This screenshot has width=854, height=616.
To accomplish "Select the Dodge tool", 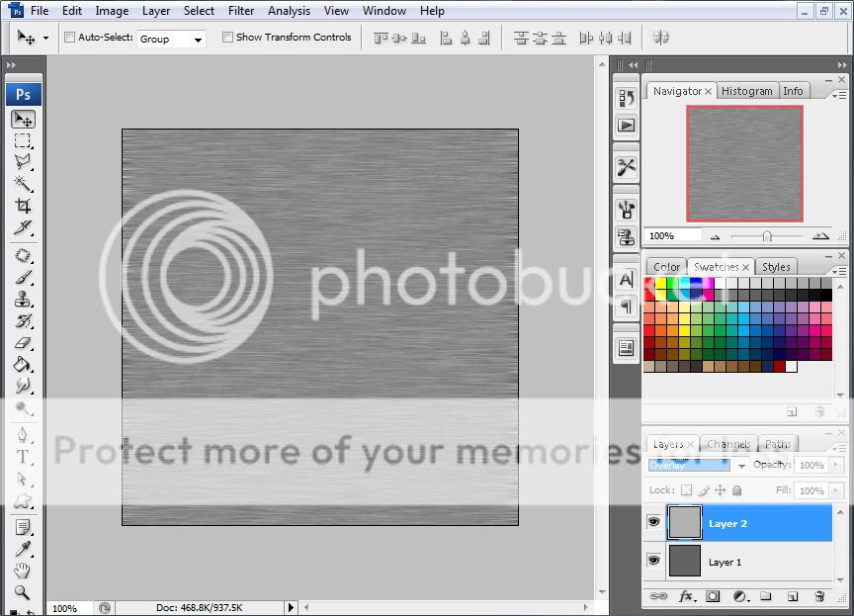I will (x=23, y=408).
